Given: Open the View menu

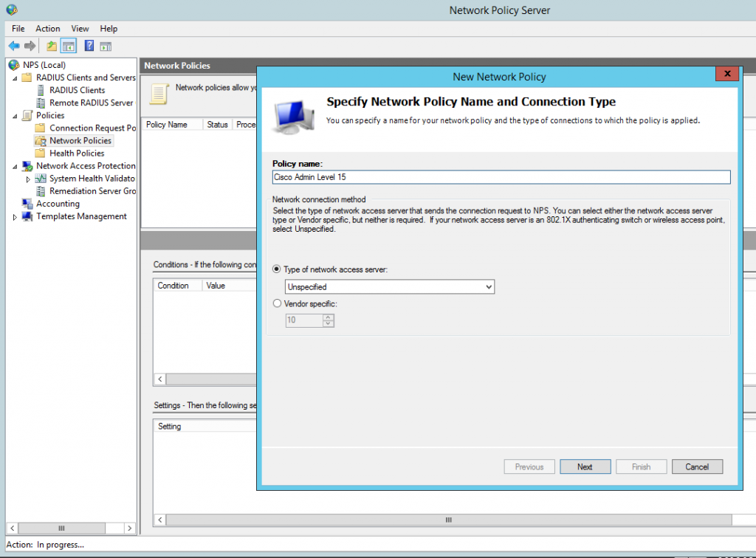Looking at the screenshot, I should point(79,28).
